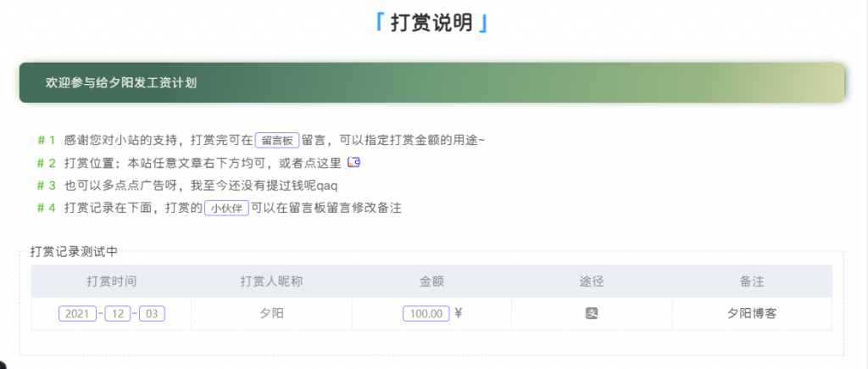Click the month 12 date box
The height and width of the screenshot is (369, 868).
tap(118, 314)
